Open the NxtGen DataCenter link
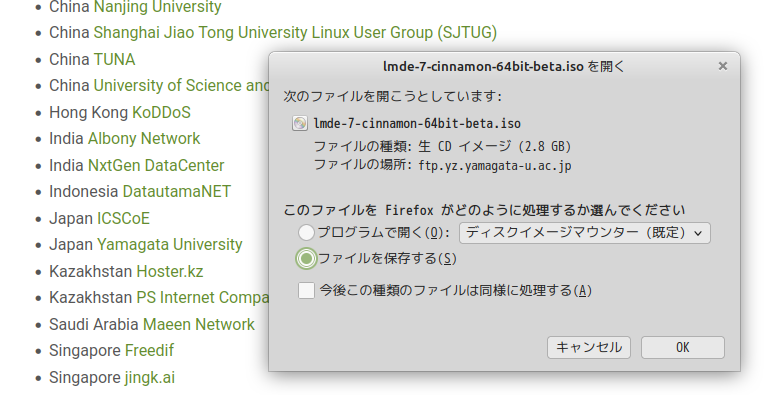Screen dimensions: 766x395 pyautogui.click(x=156, y=165)
